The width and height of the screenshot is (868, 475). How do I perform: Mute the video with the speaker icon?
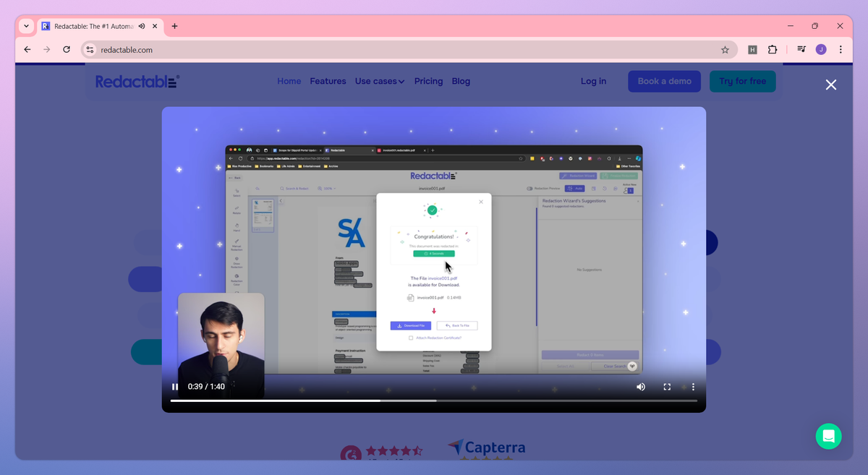pos(641,387)
